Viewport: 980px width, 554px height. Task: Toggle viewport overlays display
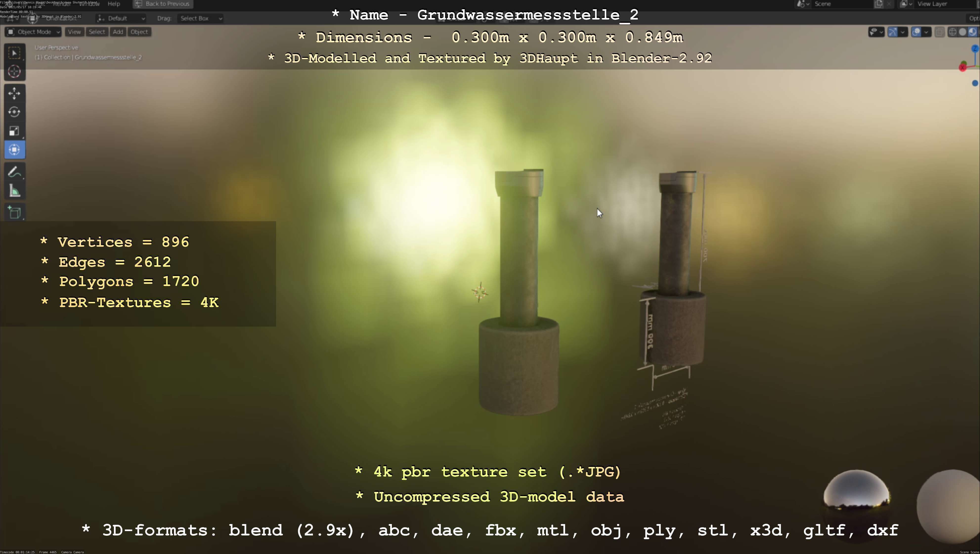(x=916, y=32)
